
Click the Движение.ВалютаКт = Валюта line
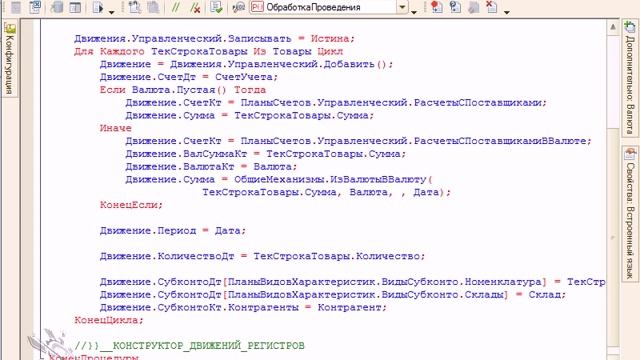click(211, 167)
